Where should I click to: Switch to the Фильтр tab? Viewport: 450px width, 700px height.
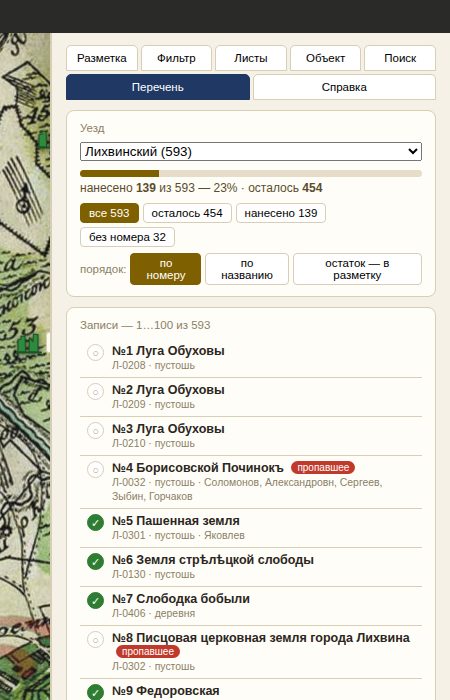pos(176,58)
